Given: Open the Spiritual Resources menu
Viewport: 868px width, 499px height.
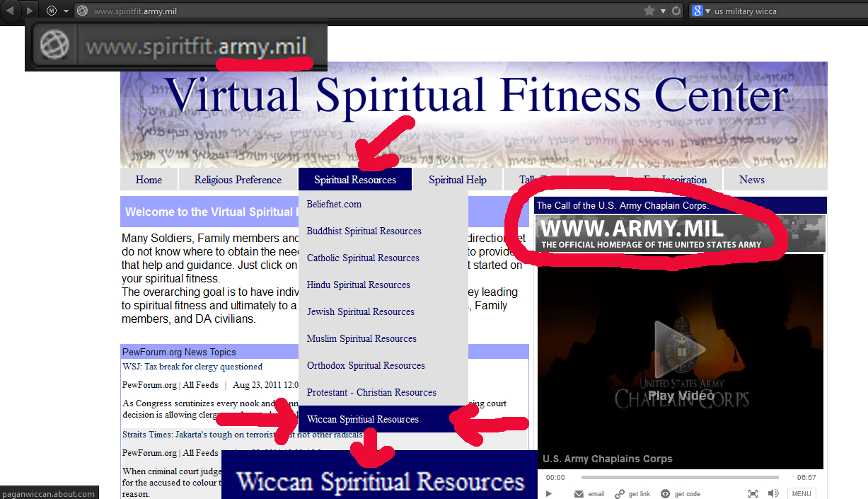Looking at the screenshot, I should (355, 180).
